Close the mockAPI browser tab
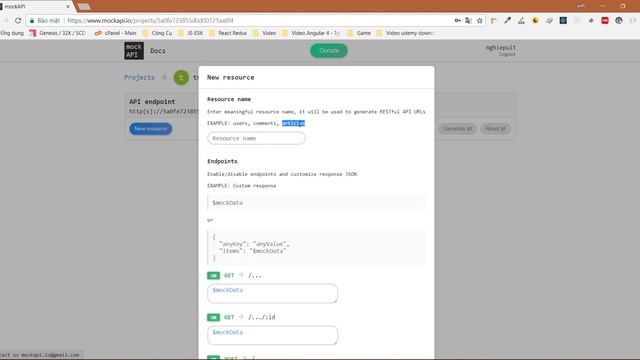Screen dimensions: 640x360 [x=68, y=7]
